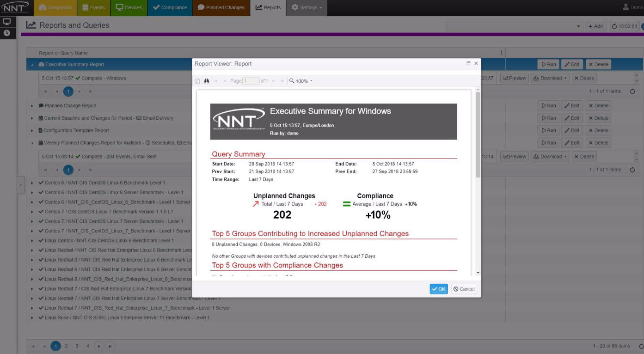Go to previous page in Report Viewer toolbar
Screen dimensions: 644x354
225,81
